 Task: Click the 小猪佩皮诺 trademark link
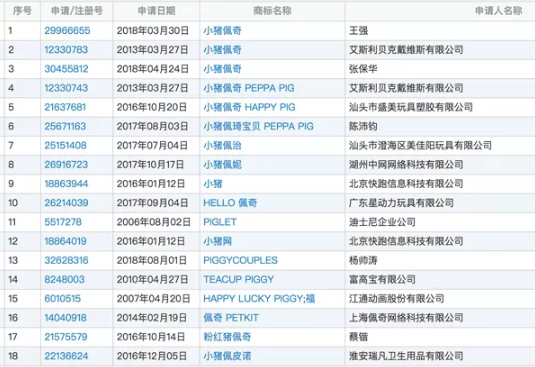(x=227, y=356)
